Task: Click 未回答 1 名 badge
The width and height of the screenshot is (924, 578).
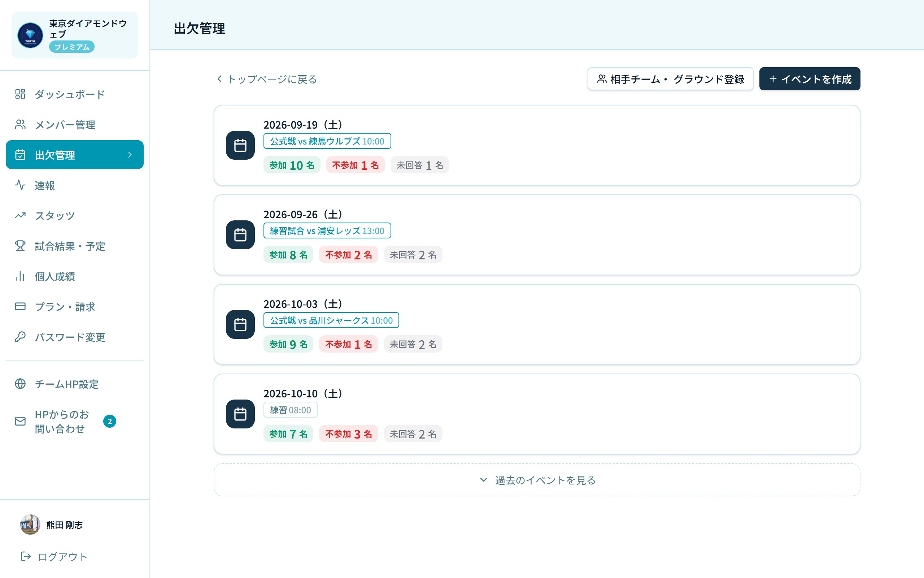Action: pyautogui.click(x=420, y=165)
